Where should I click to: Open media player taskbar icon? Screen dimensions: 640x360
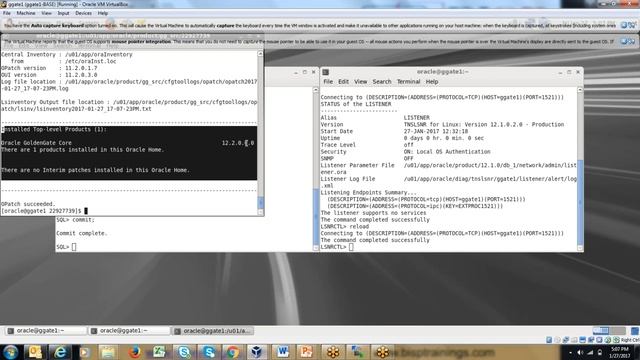(84, 352)
